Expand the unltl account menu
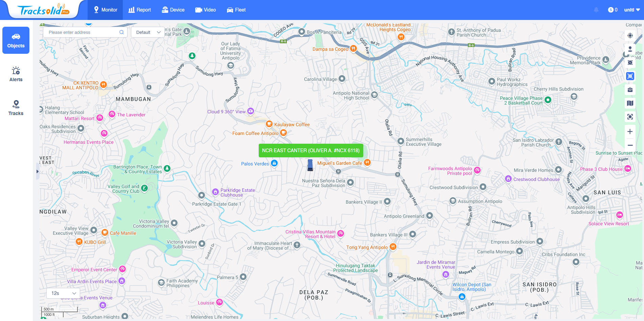The image size is (644, 321). [631, 10]
